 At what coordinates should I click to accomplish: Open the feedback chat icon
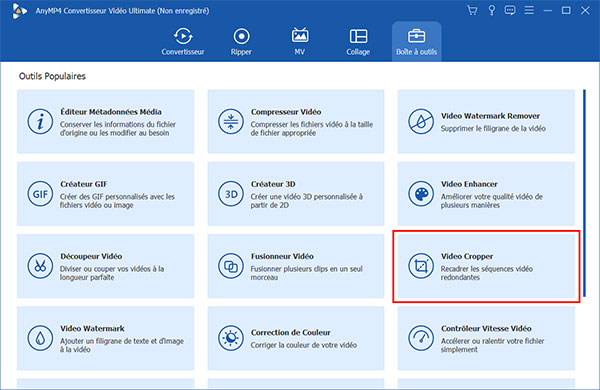click(x=510, y=10)
